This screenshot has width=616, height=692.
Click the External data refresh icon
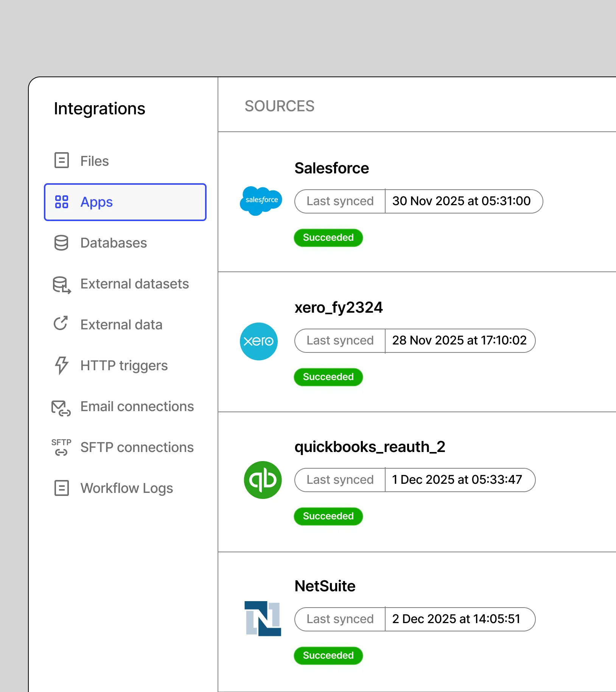61,324
